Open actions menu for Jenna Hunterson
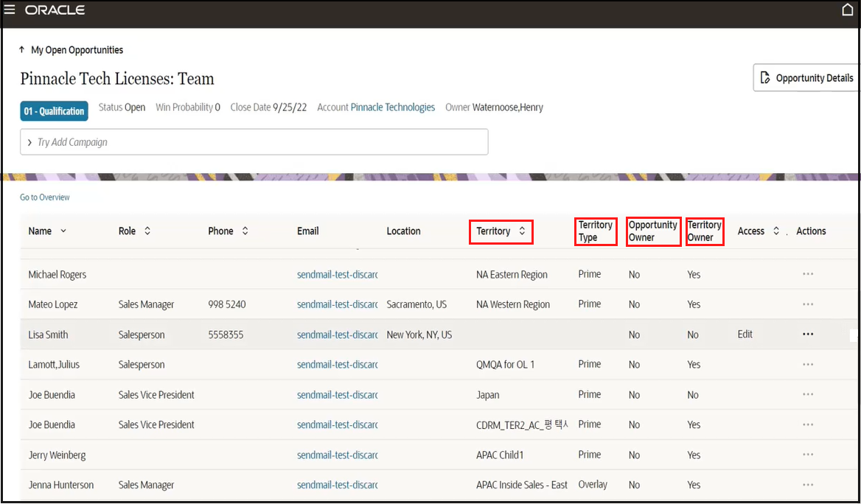 pyautogui.click(x=808, y=485)
